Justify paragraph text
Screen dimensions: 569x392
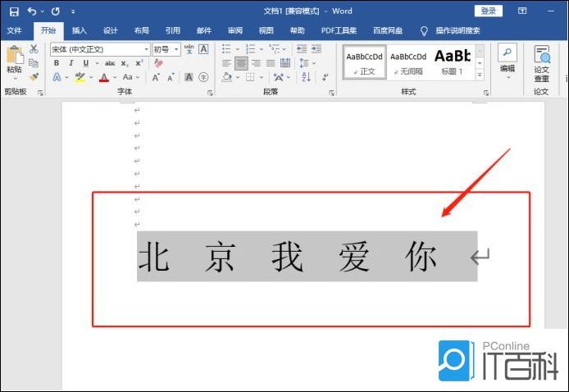point(271,63)
